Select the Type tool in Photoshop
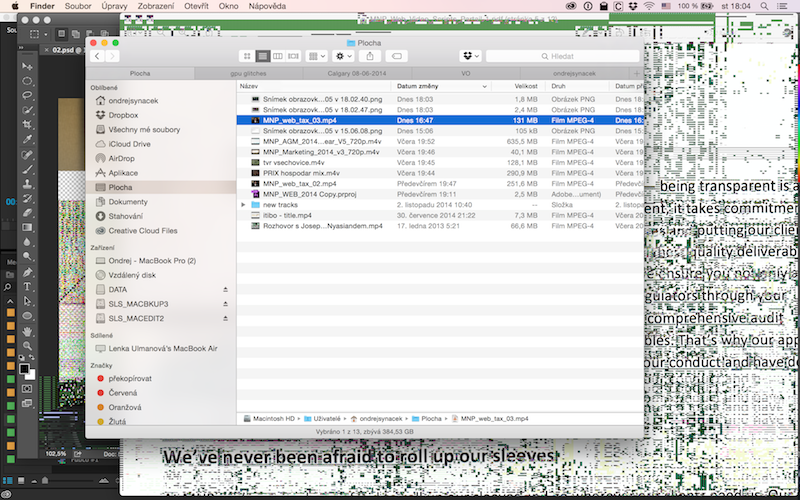 tap(27, 287)
